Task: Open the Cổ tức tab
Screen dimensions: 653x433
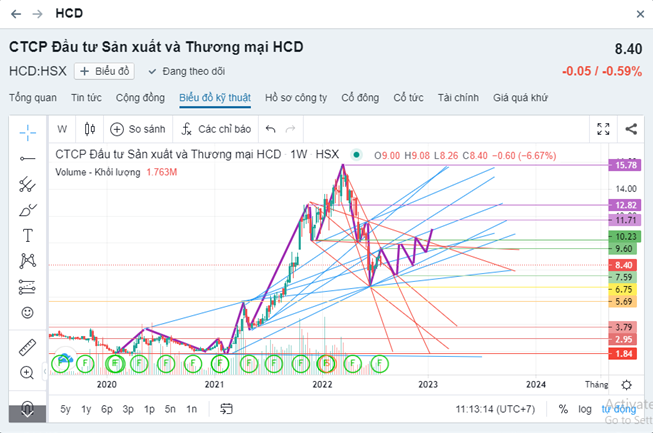Action: [409, 98]
